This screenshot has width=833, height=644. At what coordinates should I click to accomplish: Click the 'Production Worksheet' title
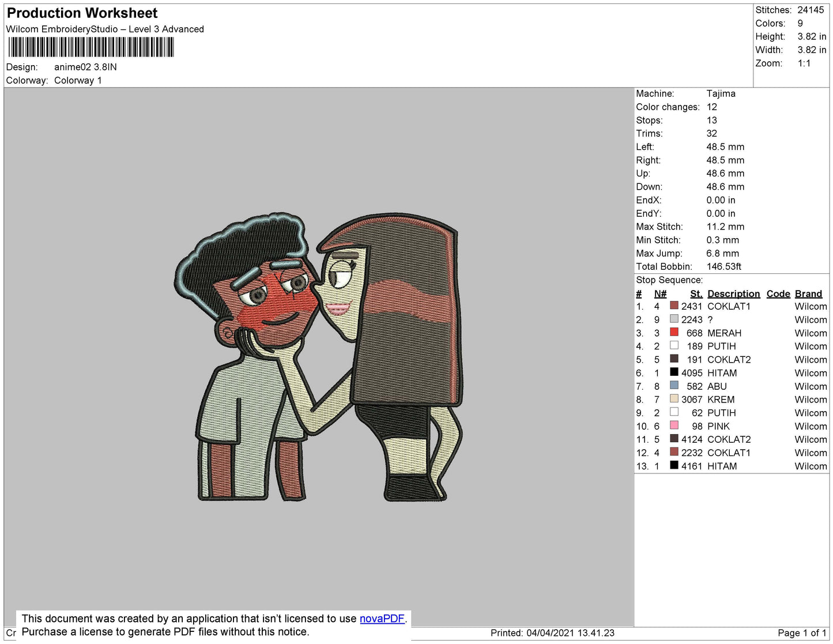pyautogui.click(x=82, y=13)
